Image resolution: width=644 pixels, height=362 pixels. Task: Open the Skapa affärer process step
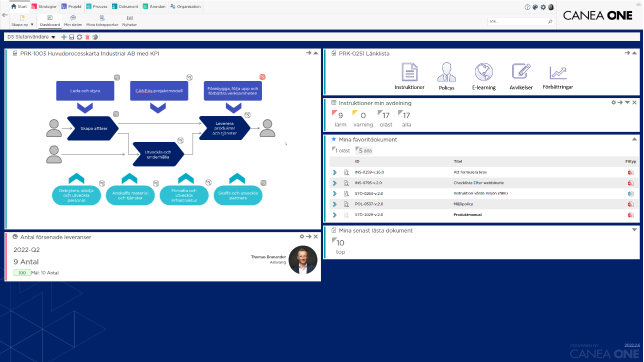(x=93, y=128)
